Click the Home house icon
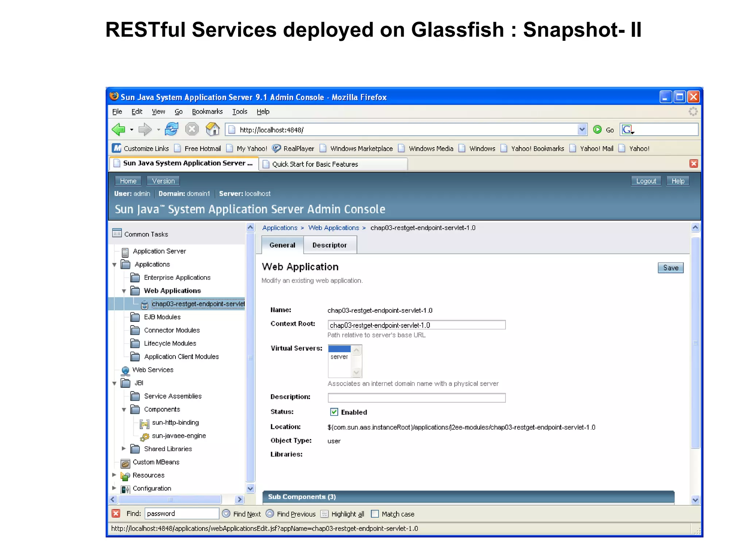Viewport: 747px width, 560px height. coord(213,129)
